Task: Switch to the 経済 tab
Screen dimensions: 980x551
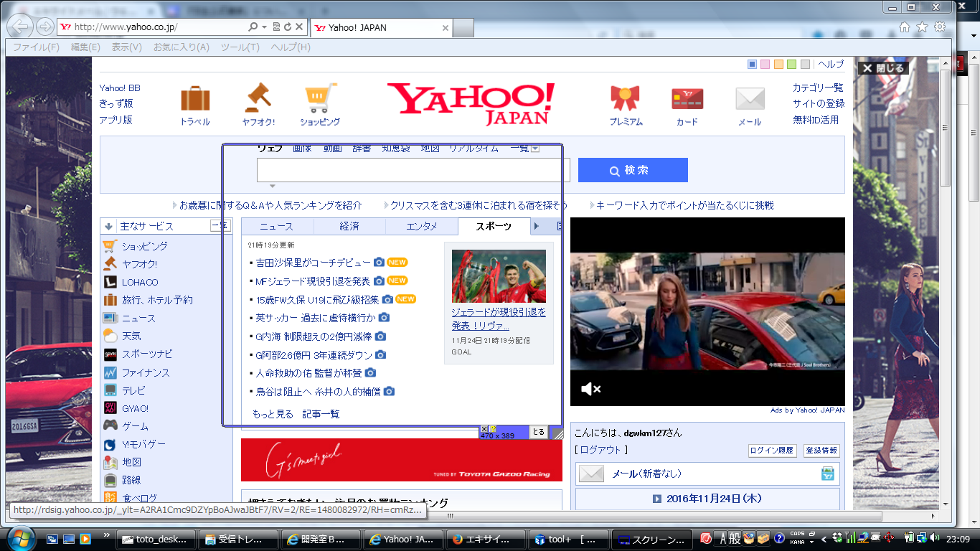Action: coord(349,226)
